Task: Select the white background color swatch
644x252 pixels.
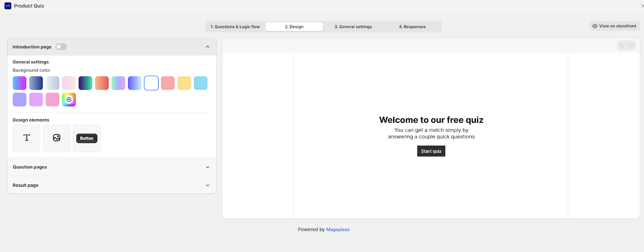Action: (151, 83)
